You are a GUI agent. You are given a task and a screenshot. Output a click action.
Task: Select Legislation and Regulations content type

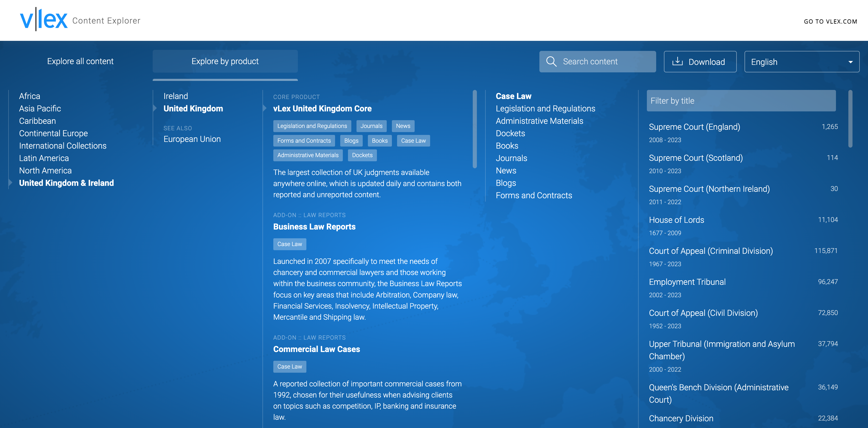(x=545, y=109)
